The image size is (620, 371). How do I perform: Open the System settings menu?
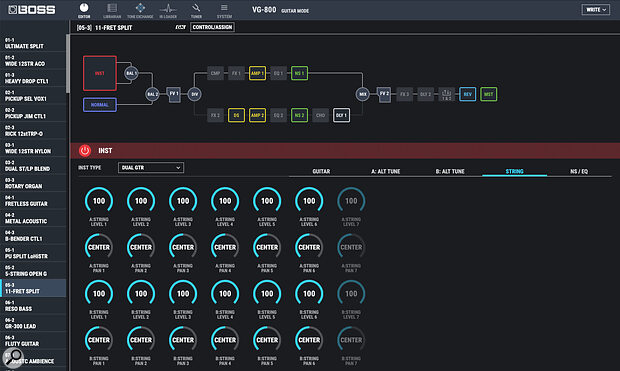tap(224, 11)
